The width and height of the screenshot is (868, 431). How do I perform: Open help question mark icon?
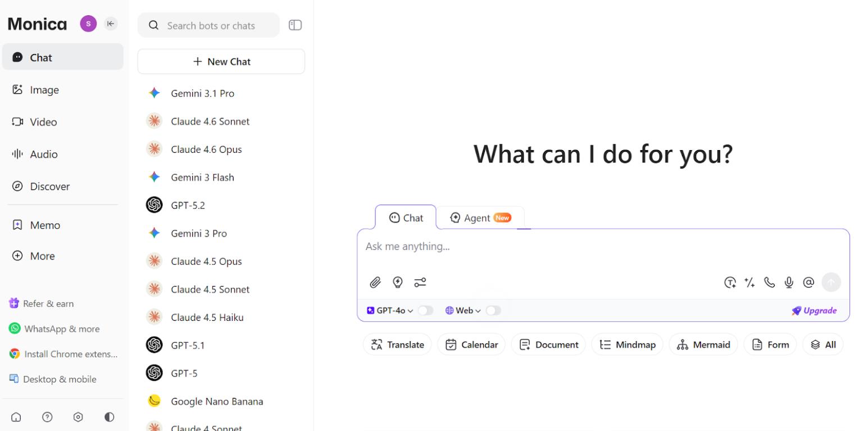click(x=47, y=417)
